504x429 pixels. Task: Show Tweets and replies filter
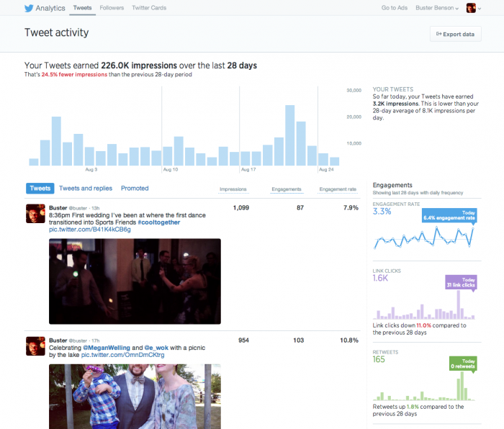86,189
